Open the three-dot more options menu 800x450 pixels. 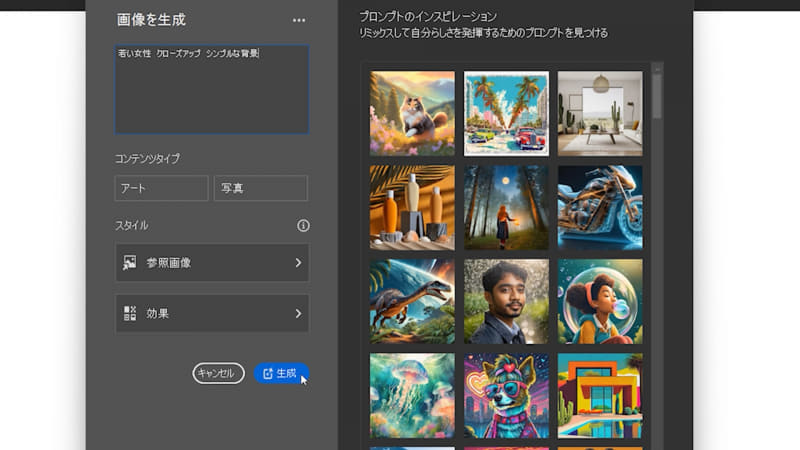pos(299,20)
